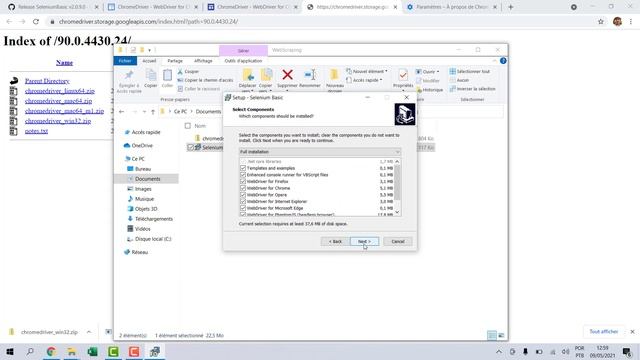The height and width of the screenshot is (360, 640).
Task: Click the components list scroll up arrow
Action: tap(397, 162)
